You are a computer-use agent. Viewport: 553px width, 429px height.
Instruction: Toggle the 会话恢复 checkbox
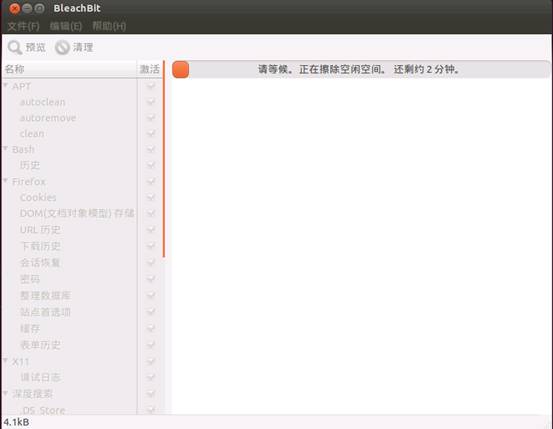coord(151,262)
